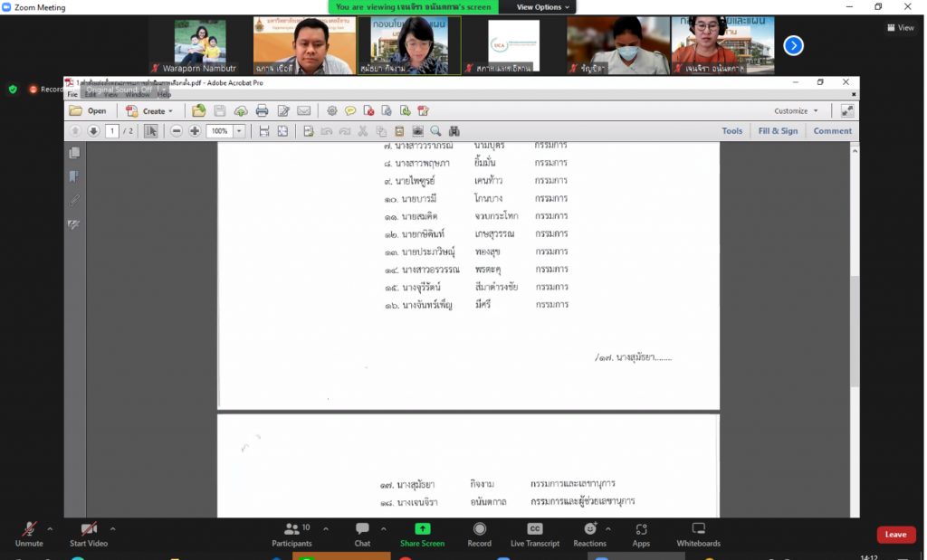Zoom in using the plus icon
927x560 pixels.
click(x=195, y=131)
